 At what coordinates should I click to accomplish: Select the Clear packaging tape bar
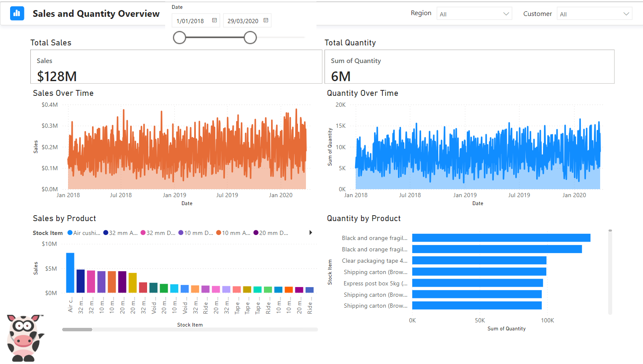pos(479,261)
